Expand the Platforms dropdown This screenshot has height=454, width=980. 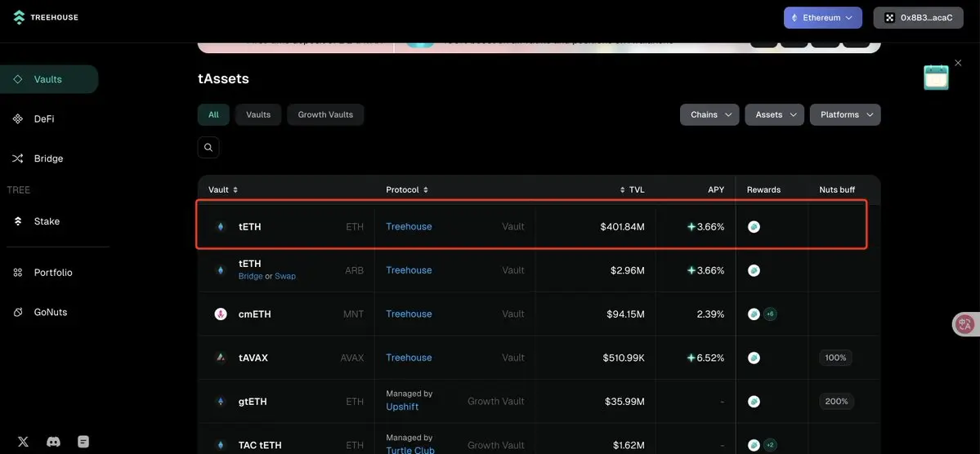[845, 115]
